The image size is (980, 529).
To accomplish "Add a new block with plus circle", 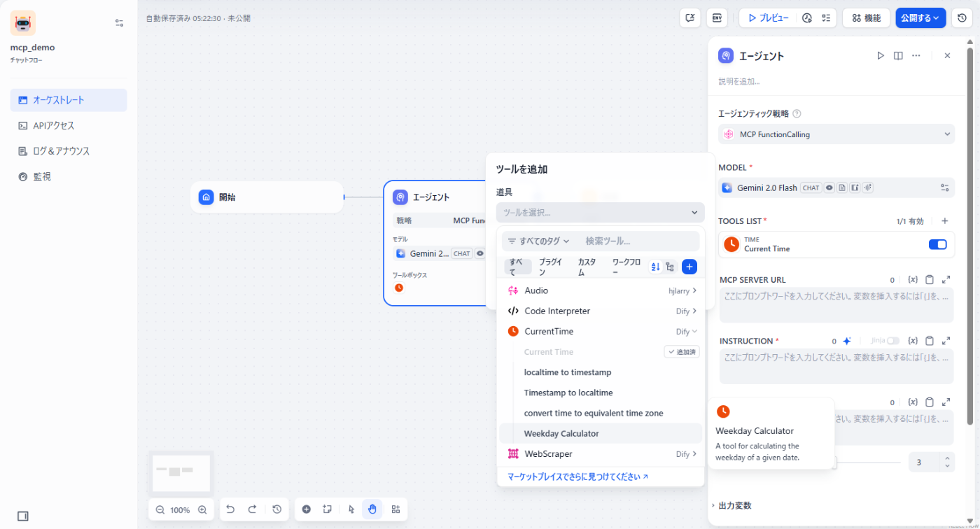I will [x=306, y=509].
